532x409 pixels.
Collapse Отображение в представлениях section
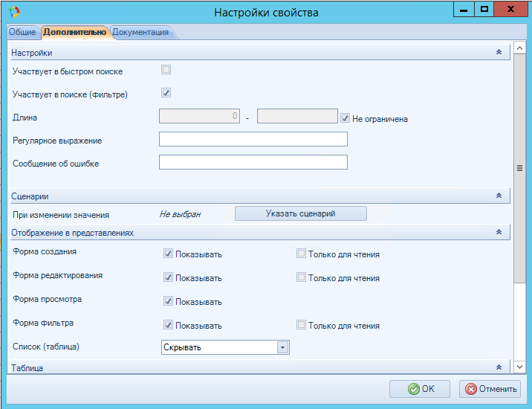[499, 233]
